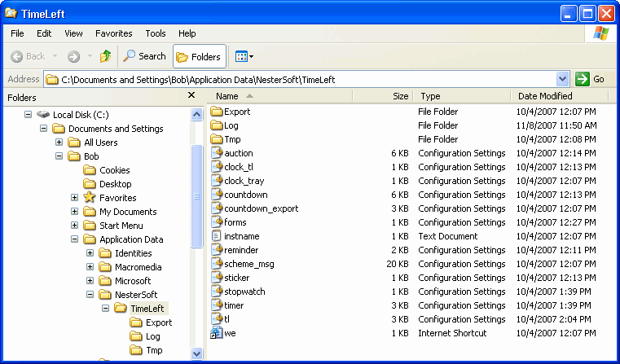Select the reminder configuration file icon
Screen dimensions: 620x364
pos(216,250)
